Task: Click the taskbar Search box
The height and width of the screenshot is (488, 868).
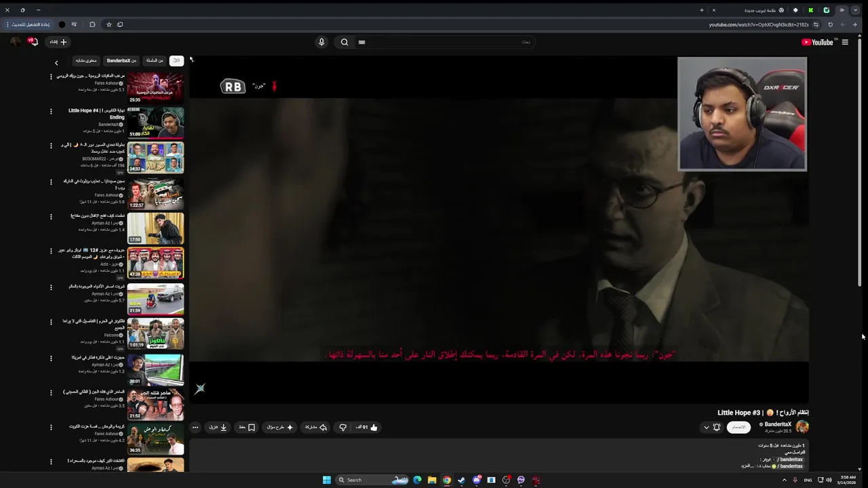Action: (372, 480)
